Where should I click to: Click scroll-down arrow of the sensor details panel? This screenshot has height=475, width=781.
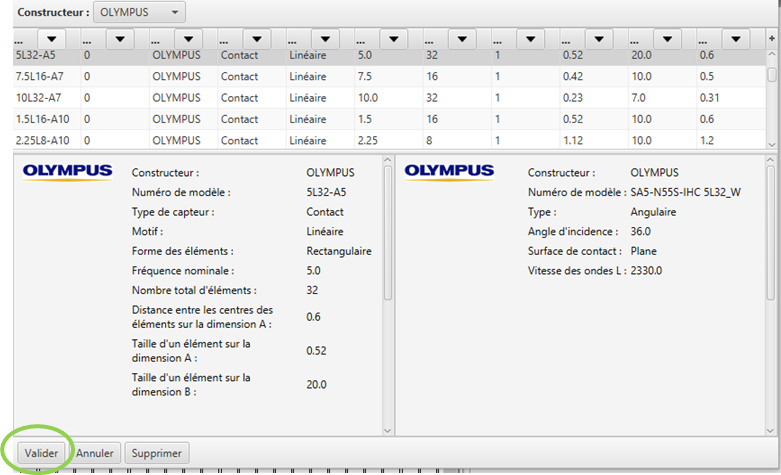pyautogui.click(x=388, y=431)
